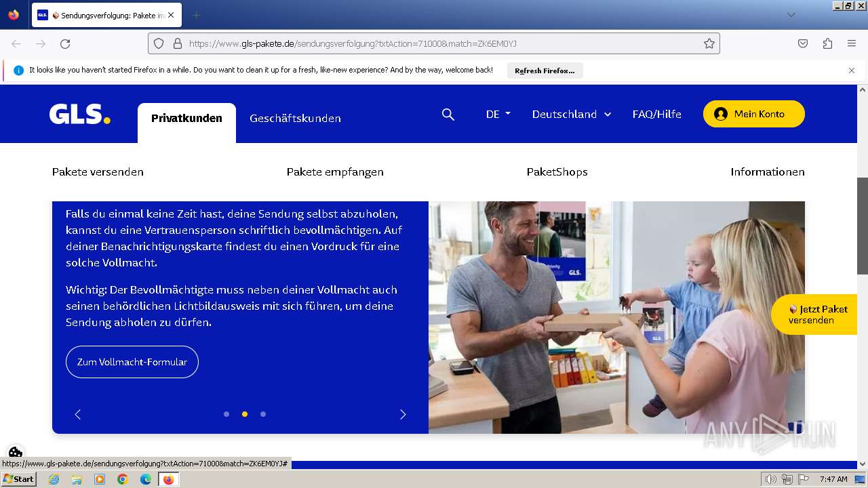Launch Internet Explorer from the taskbar
Screen dimensions: 868x488
pos(54,479)
